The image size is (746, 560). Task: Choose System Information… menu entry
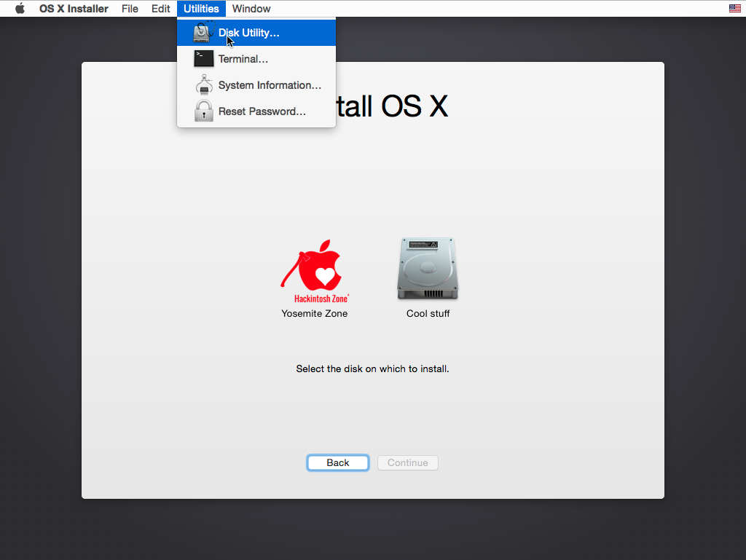click(256, 85)
